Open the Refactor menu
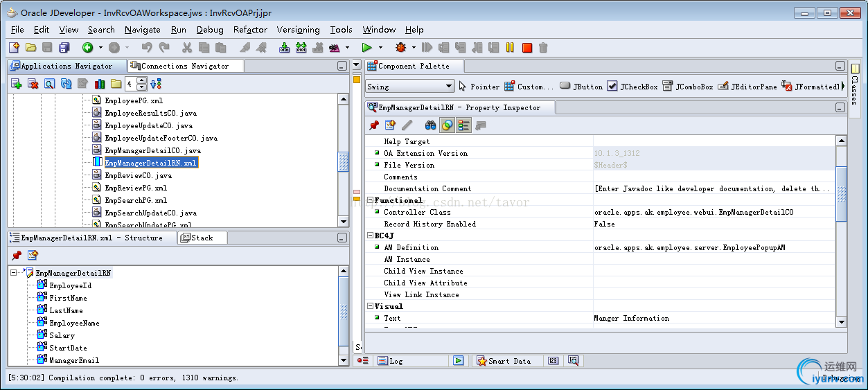Screen dimensions: 868x390 (x=250, y=30)
